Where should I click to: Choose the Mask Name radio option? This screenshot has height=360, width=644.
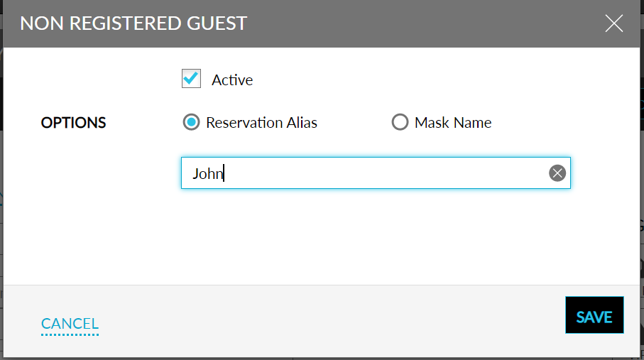tap(400, 122)
